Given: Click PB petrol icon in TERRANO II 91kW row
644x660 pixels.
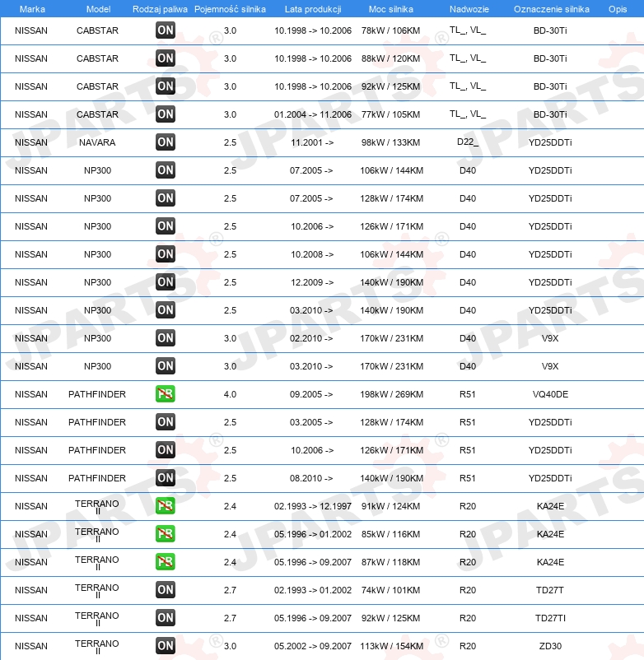Looking at the screenshot, I should pyautogui.click(x=165, y=506).
